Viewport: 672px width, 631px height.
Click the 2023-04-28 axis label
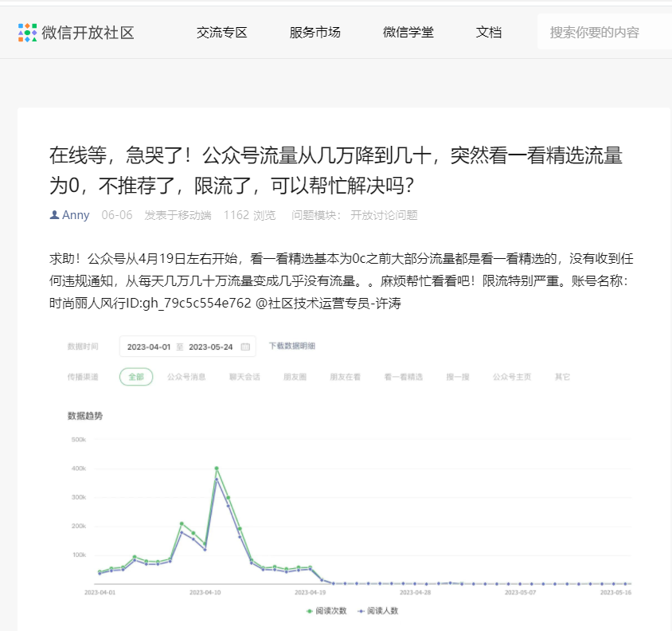[x=416, y=593]
